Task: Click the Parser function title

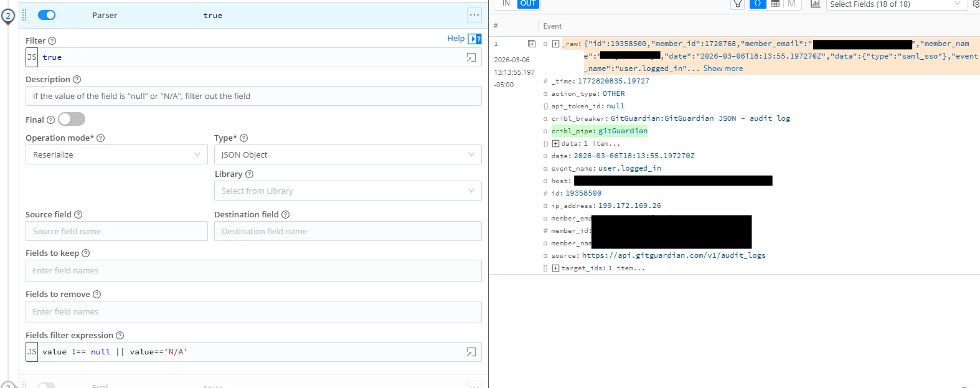Action: [105, 15]
